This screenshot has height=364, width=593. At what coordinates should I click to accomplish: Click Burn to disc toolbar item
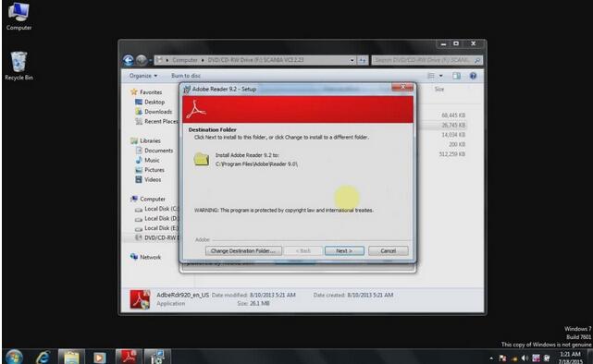pyautogui.click(x=186, y=76)
